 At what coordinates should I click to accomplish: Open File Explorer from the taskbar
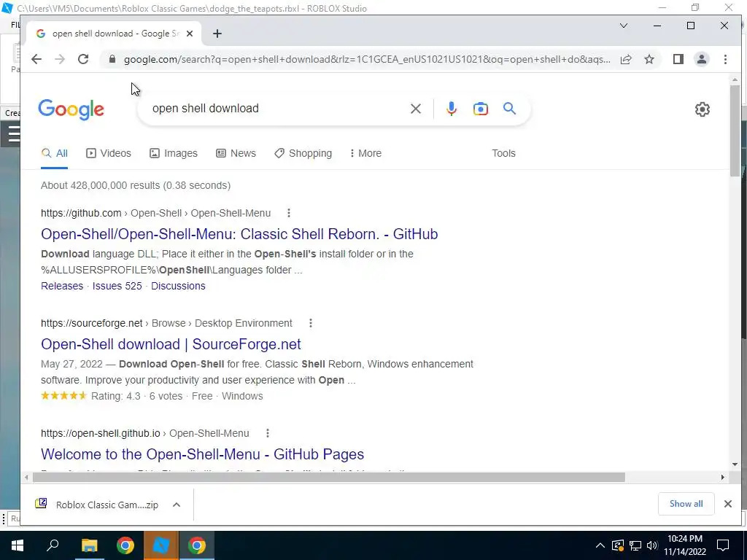point(89,545)
